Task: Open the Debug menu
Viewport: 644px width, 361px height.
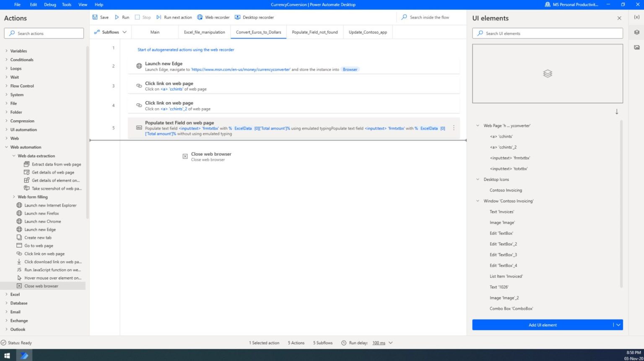Action: tap(49, 5)
